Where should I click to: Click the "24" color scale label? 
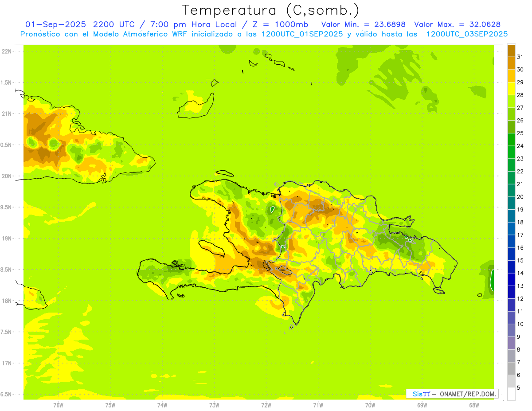(x=520, y=146)
